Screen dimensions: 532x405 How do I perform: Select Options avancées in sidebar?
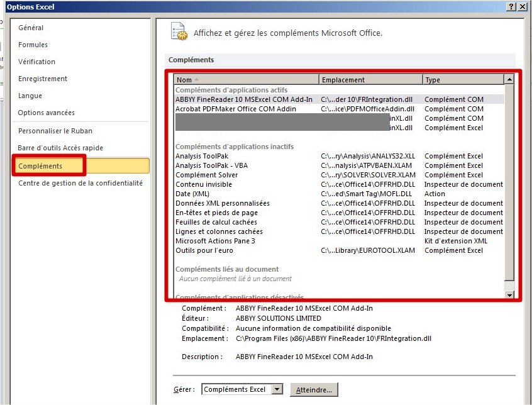tap(46, 113)
